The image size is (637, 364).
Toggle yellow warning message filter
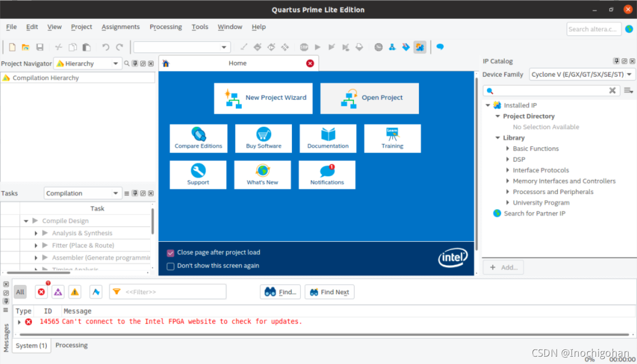(x=75, y=292)
